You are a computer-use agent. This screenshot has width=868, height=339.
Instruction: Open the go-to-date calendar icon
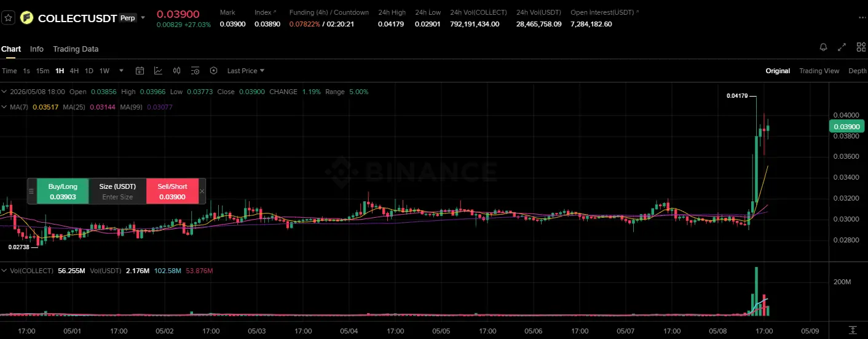(x=140, y=71)
